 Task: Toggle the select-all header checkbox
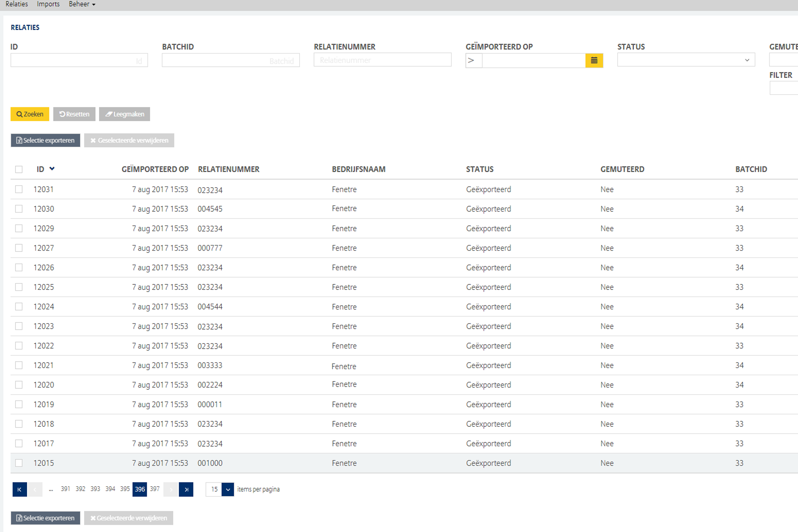[x=19, y=169]
